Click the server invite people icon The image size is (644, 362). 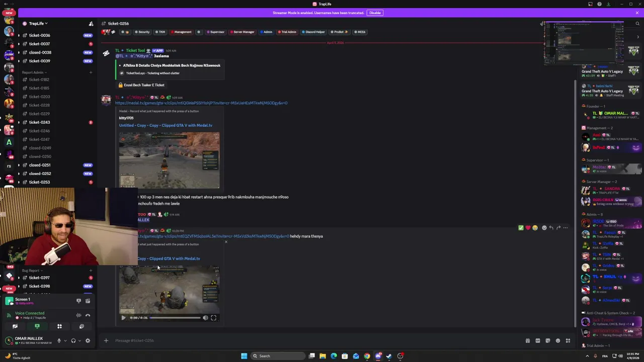91,24
